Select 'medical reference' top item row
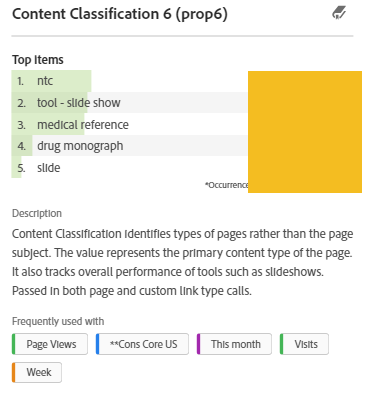Image resolution: width=368 pixels, height=394 pixels. (130, 124)
